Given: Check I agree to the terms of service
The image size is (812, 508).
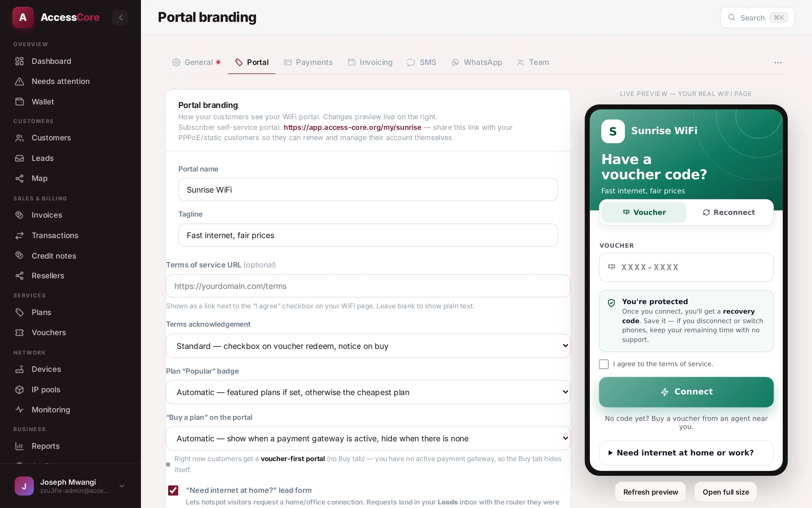Looking at the screenshot, I should pos(604,364).
